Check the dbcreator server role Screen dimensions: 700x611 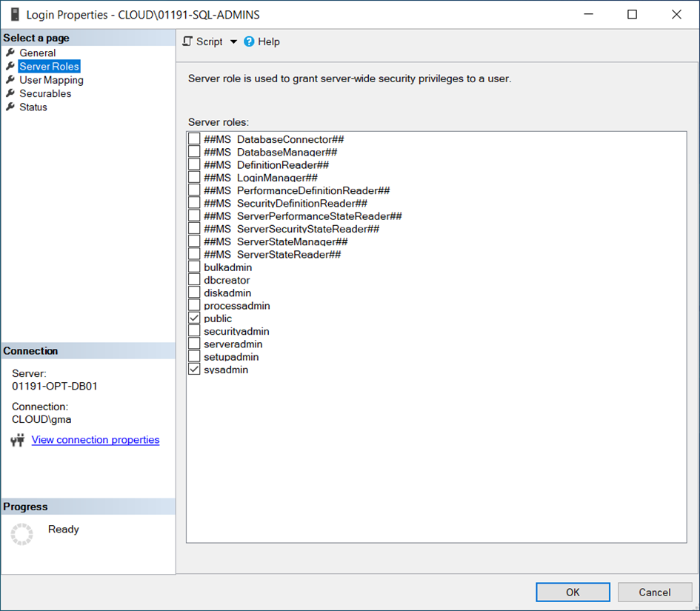(x=194, y=280)
